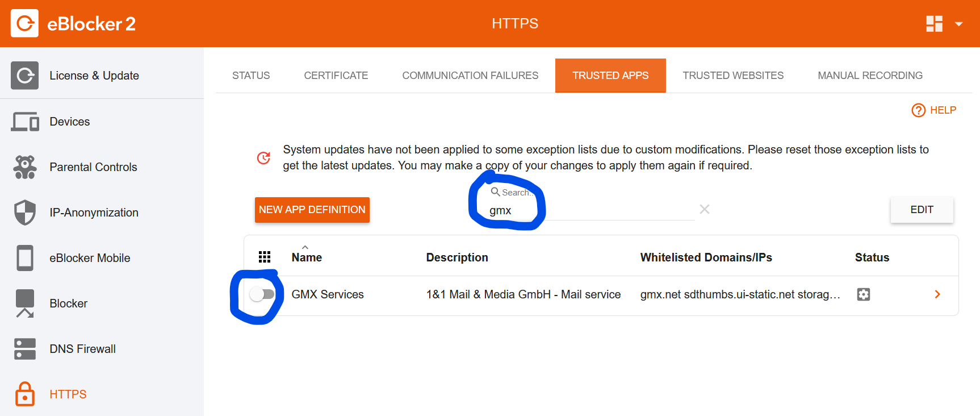The width and height of the screenshot is (980, 416).
Task: Expand the header dropdown arrow
Action: tap(959, 24)
